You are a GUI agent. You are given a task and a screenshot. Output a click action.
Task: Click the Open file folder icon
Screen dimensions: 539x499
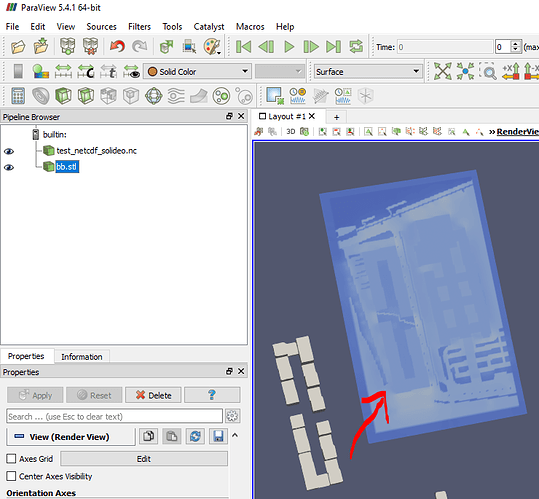18,46
